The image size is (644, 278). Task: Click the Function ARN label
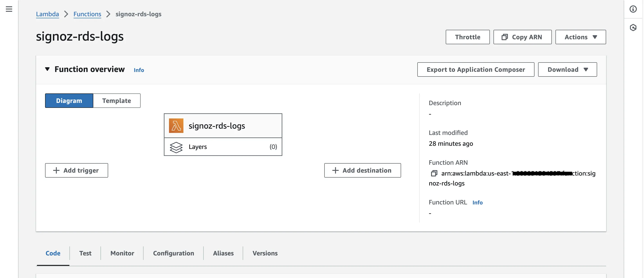click(x=448, y=162)
